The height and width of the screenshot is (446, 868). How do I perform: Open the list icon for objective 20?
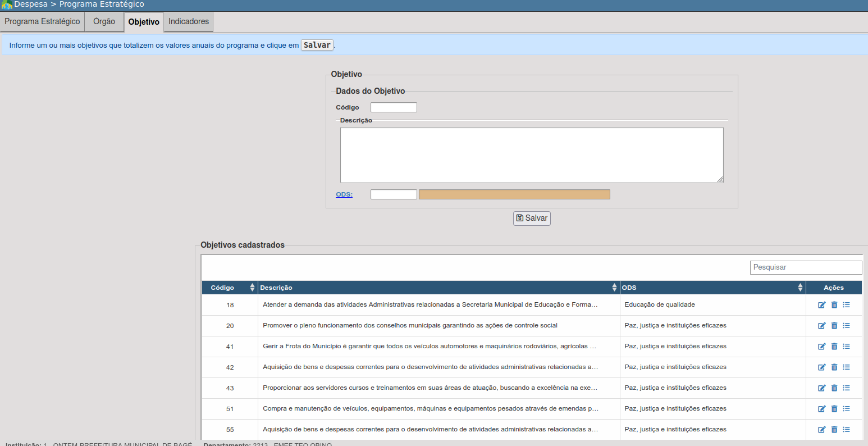[846, 326]
